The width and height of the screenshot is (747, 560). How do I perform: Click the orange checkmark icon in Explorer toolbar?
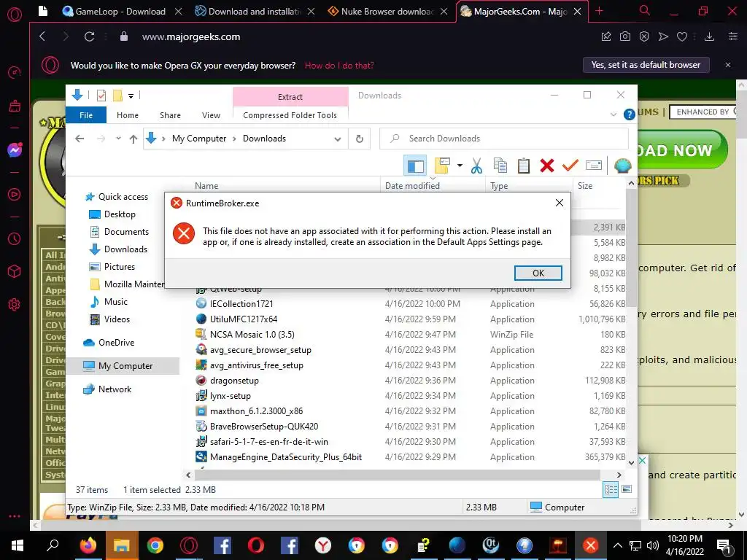pos(570,166)
